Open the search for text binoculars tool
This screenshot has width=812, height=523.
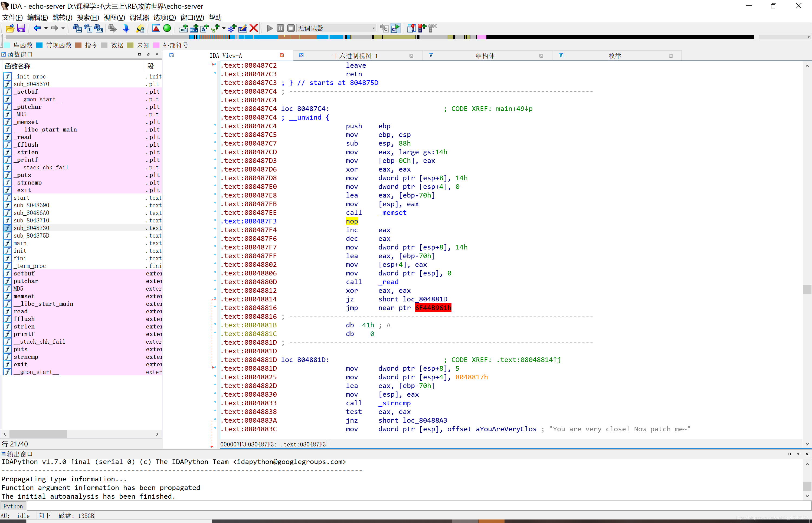coord(88,28)
